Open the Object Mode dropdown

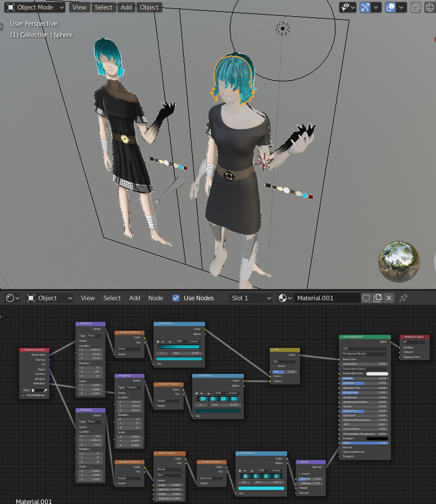(35, 7)
